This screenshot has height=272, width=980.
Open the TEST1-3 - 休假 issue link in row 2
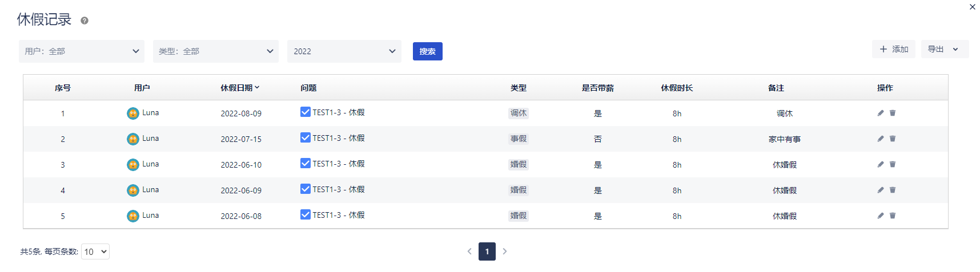tap(339, 138)
